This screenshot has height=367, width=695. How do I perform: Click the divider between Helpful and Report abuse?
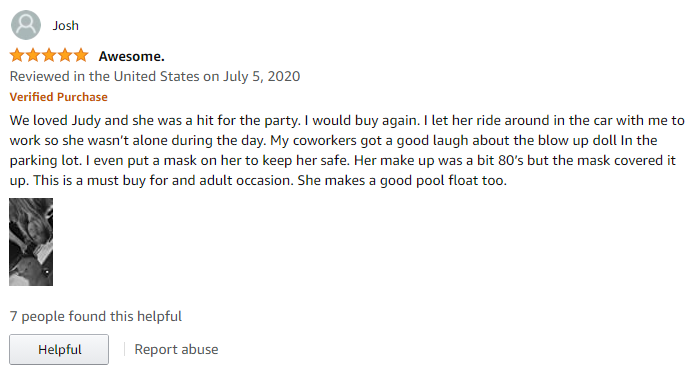coord(124,350)
